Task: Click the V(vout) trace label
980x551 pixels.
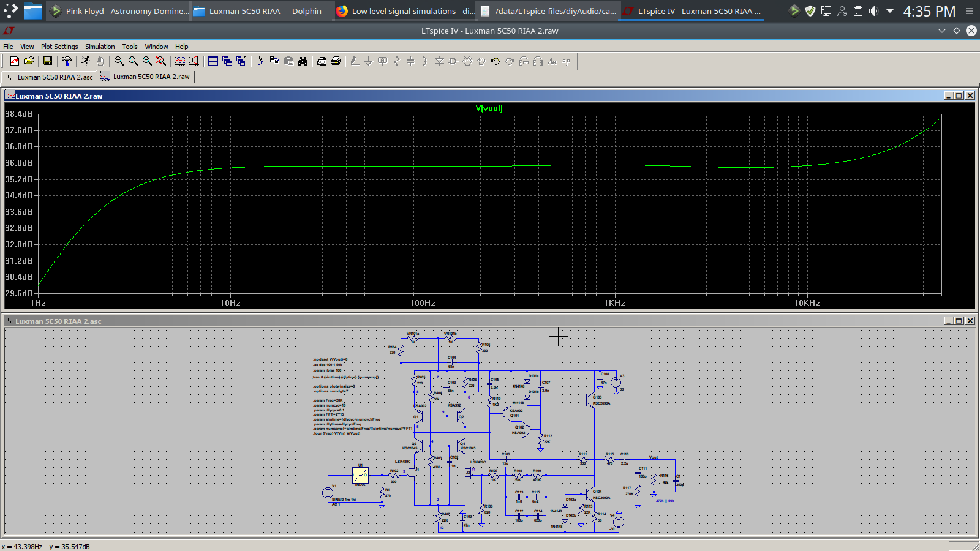Action: coord(489,108)
